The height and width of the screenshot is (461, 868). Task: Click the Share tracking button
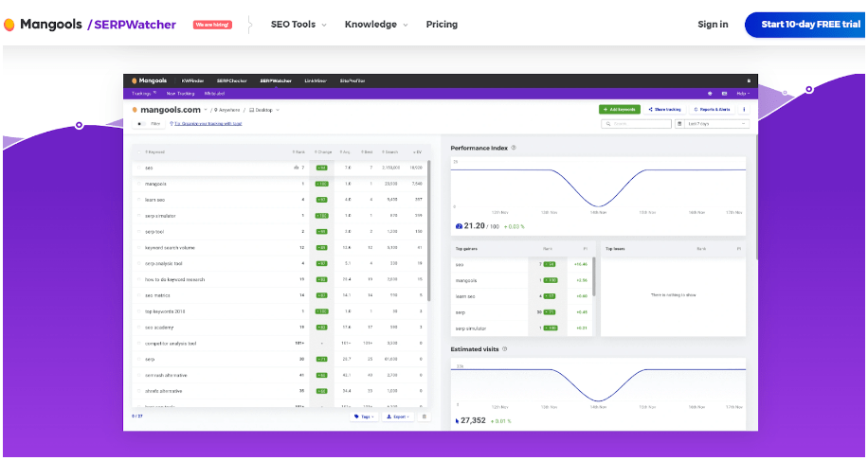click(x=664, y=110)
